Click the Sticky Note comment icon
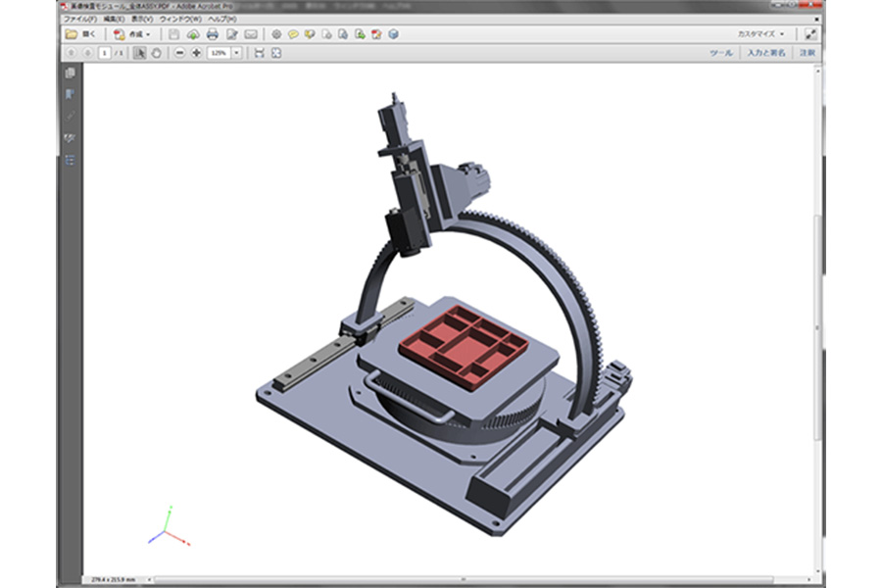Screen dimensions: 882x588 (x=293, y=34)
